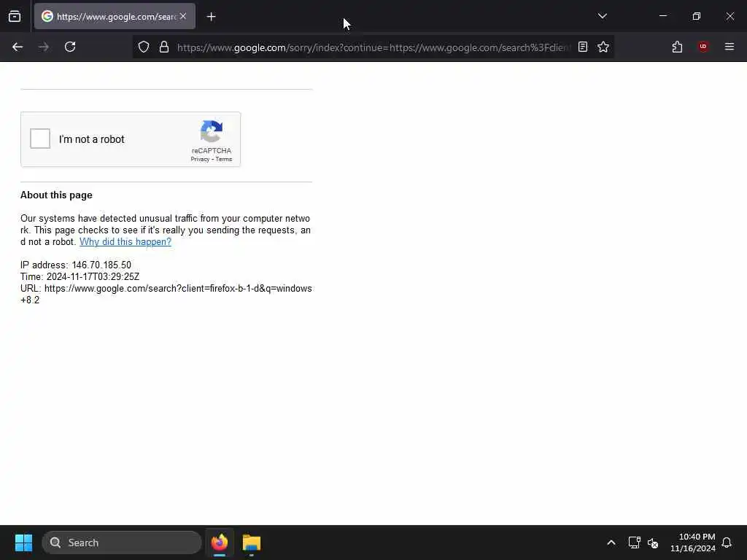The width and height of the screenshot is (747, 560).
Task: Open the "Why did this happen?" link
Action: (x=125, y=241)
